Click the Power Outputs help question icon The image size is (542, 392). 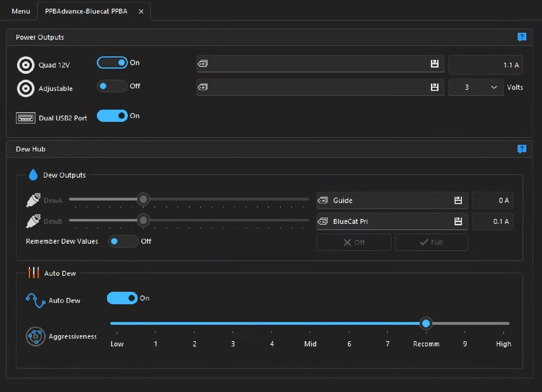click(x=521, y=37)
